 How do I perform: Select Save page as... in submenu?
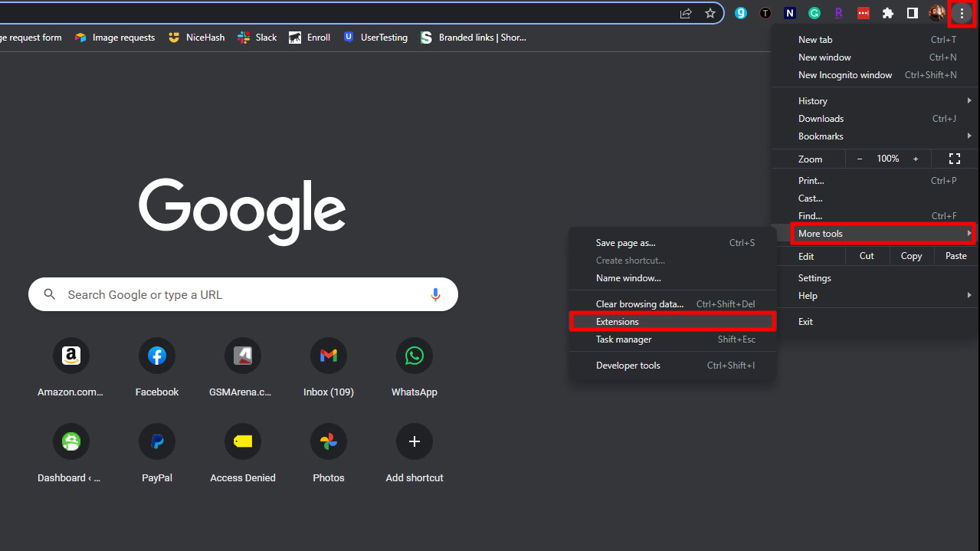[x=673, y=243]
